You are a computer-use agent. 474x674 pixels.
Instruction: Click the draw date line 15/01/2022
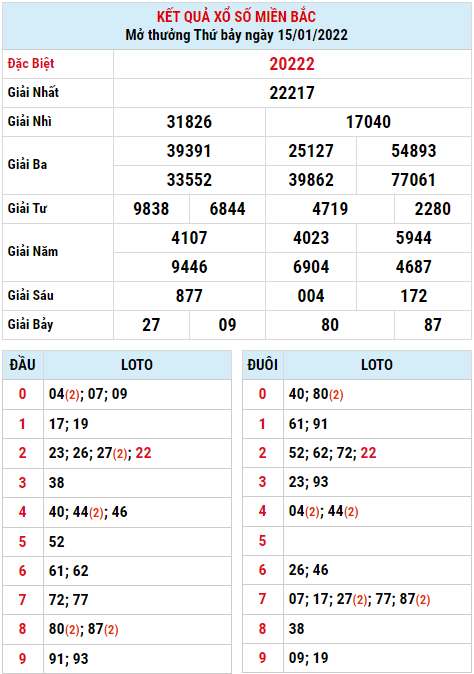pos(236,35)
